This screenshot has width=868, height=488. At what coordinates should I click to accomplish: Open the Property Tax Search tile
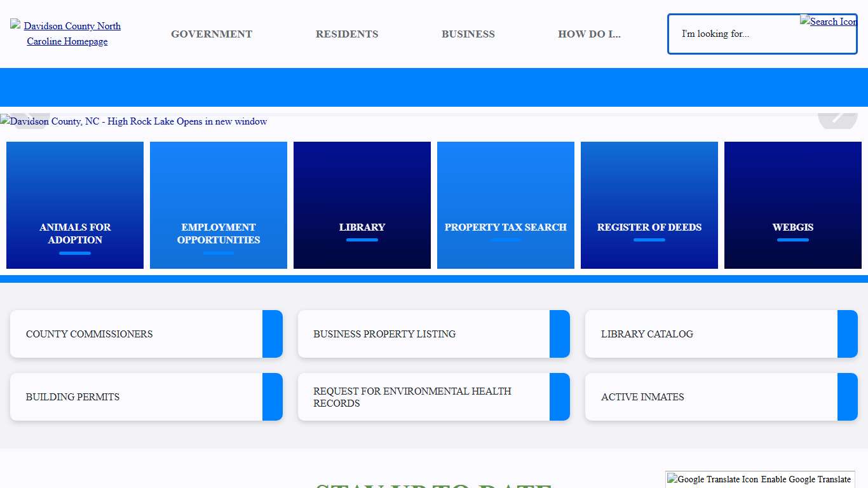point(505,205)
